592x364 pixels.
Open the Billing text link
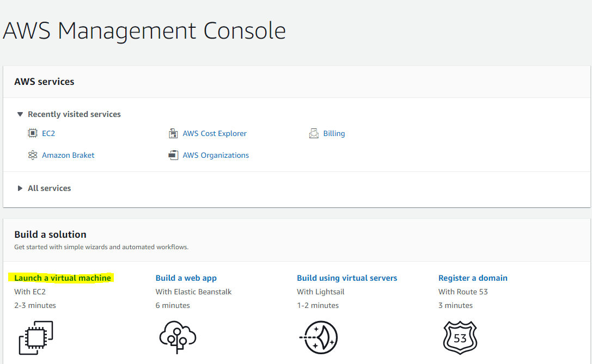[x=334, y=133]
